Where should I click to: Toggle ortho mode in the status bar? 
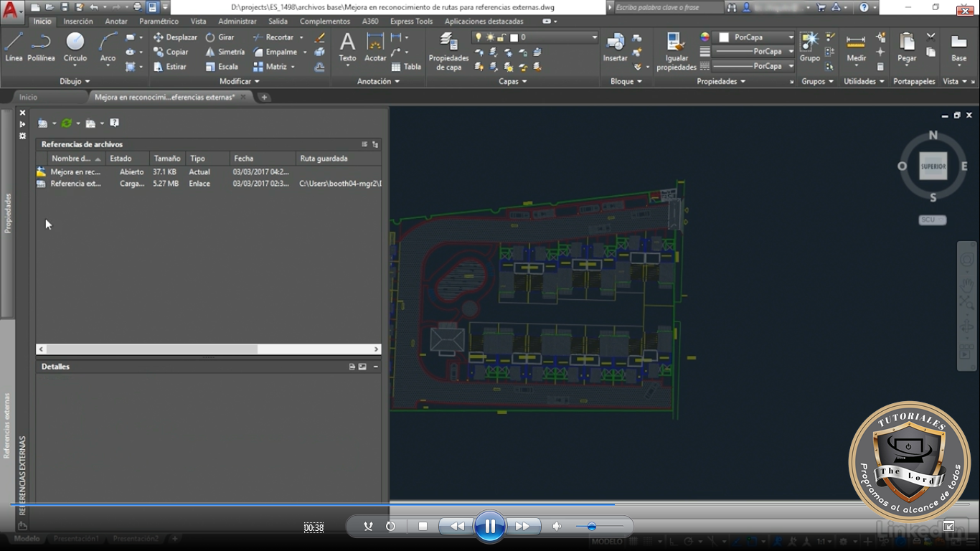(x=674, y=541)
